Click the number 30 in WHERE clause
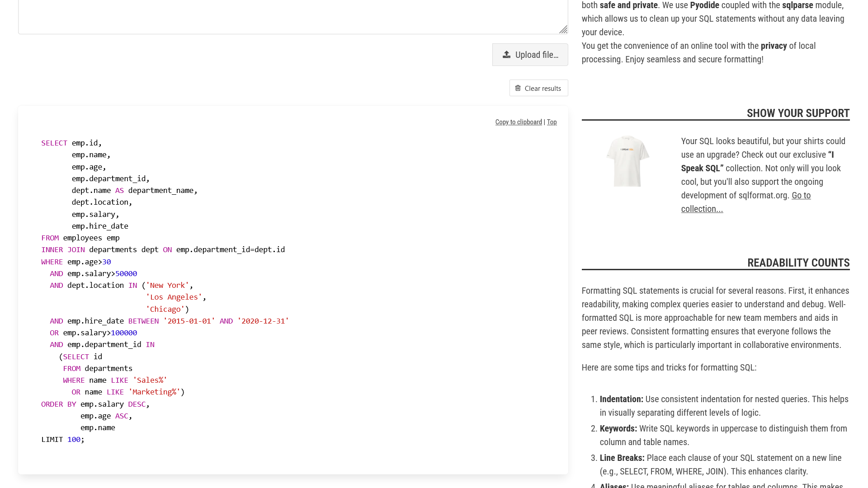The width and height of the screenshot is (868, 488). (x=106, y=262)
